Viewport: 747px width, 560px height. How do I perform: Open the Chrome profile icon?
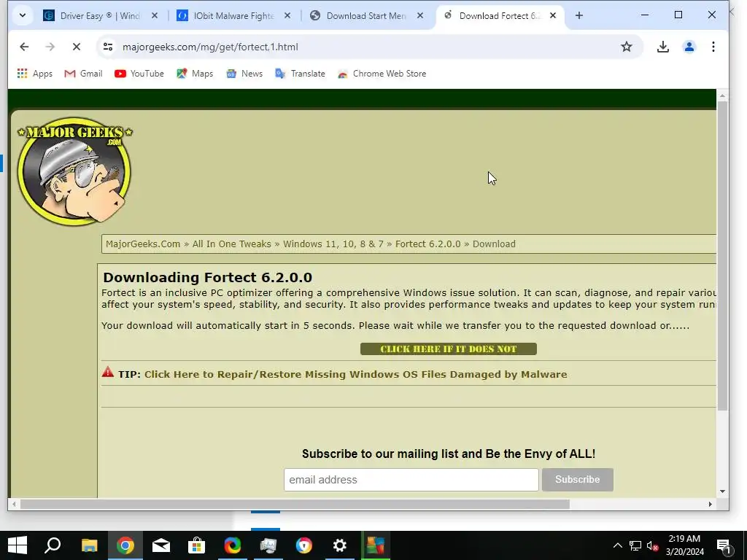pos(689,47)
